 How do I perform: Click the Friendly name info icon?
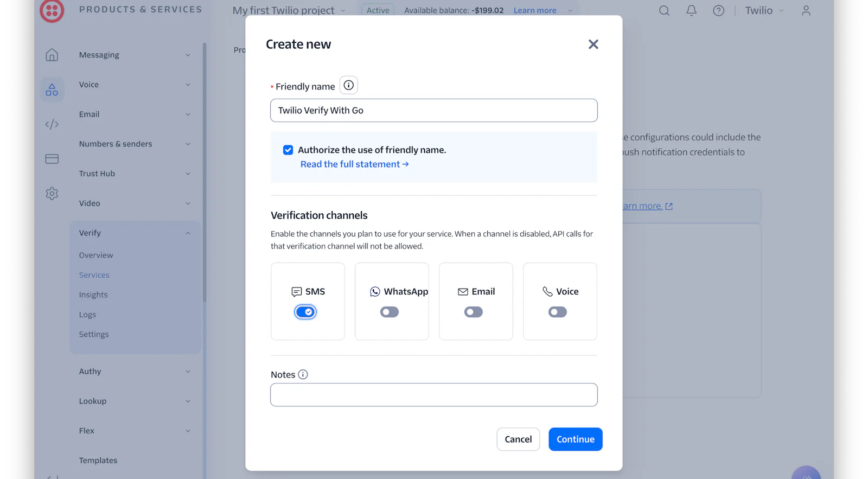348,85
